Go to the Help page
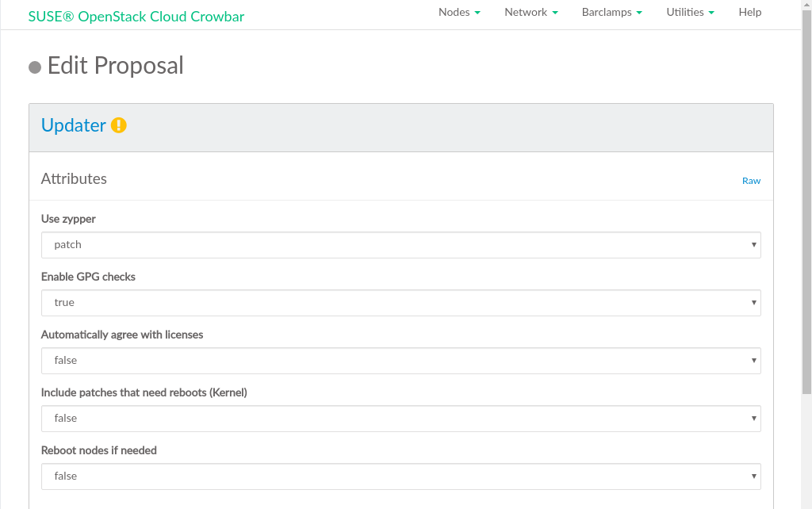 tap(749, 13)
